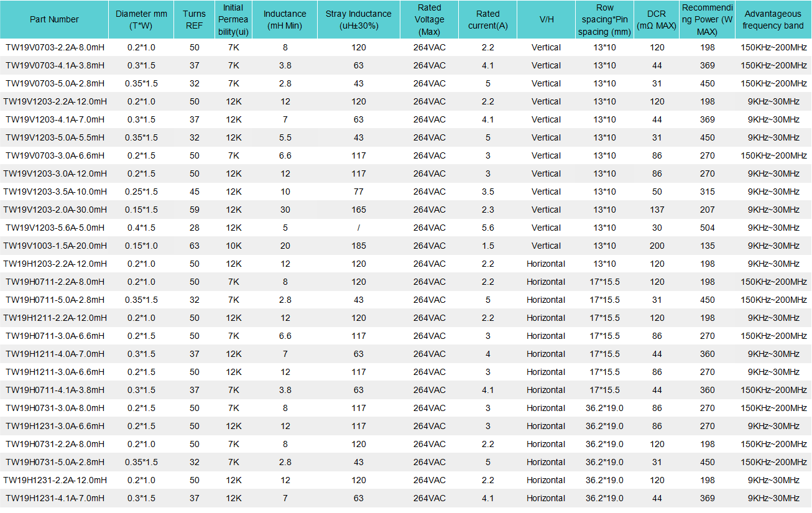The width and height of the screenshot is (812, 513).
Task: Click the 10K initial permeability cell
Action: (x=233, y=246)
